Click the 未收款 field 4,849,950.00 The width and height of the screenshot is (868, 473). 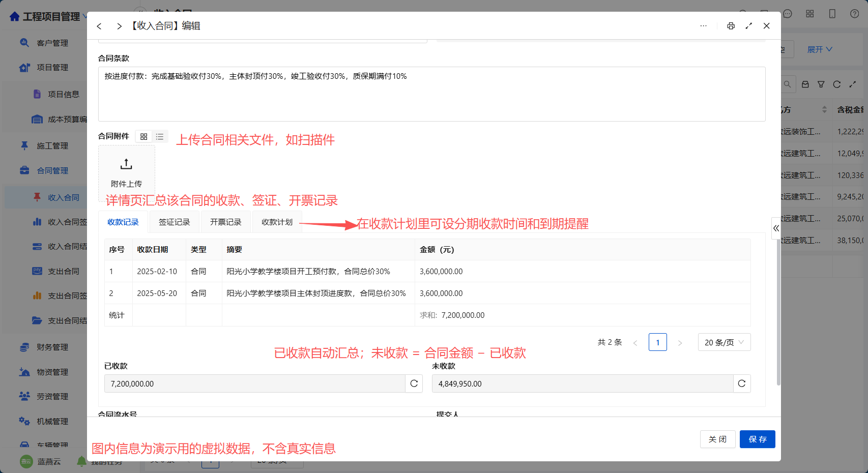click(583, 383)
